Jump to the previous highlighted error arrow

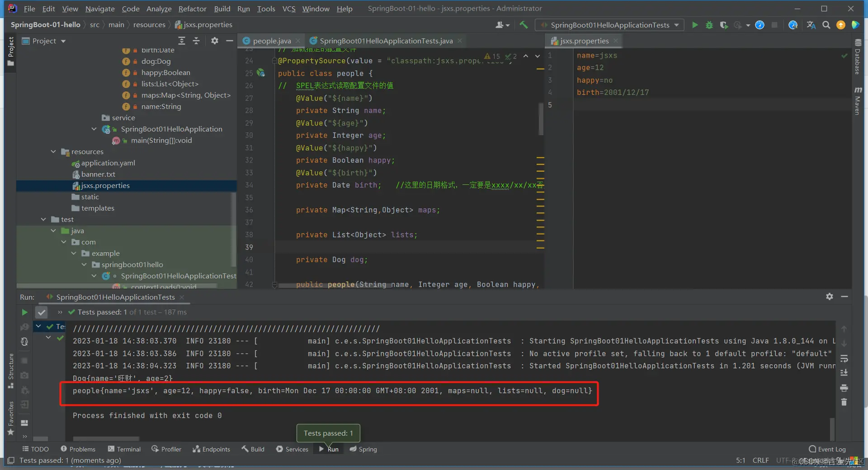pyautogui.click(x=526, y=56)
